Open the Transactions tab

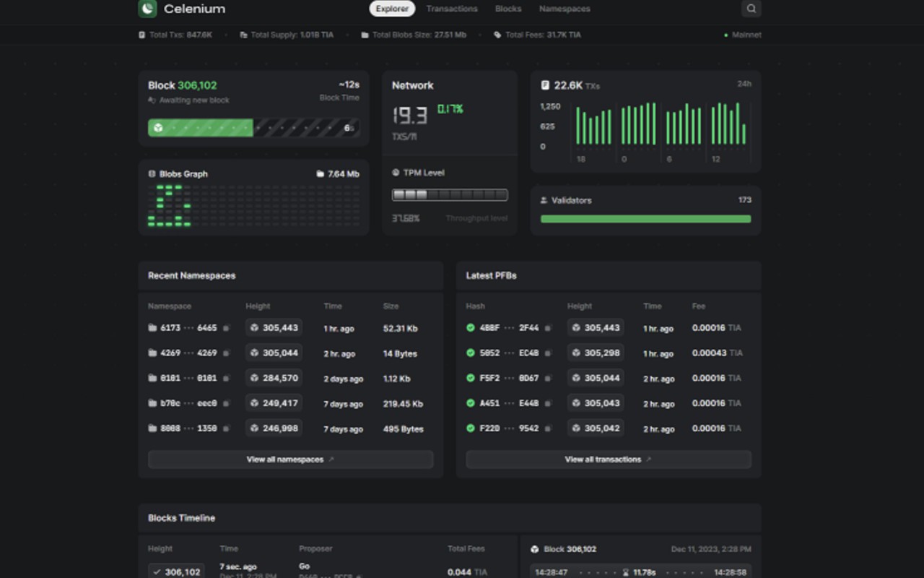pos(452,9)
